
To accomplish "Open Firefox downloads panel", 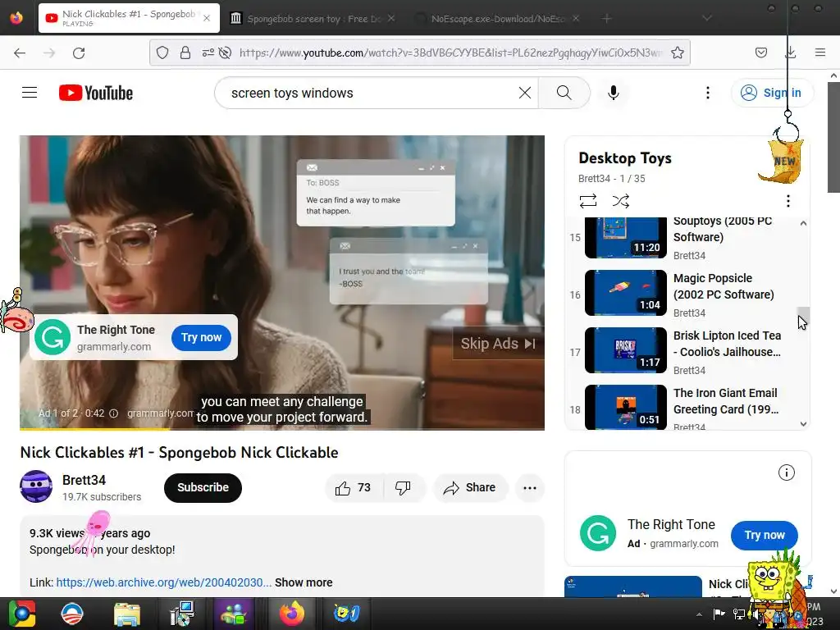I will click(x=790, y=52).
